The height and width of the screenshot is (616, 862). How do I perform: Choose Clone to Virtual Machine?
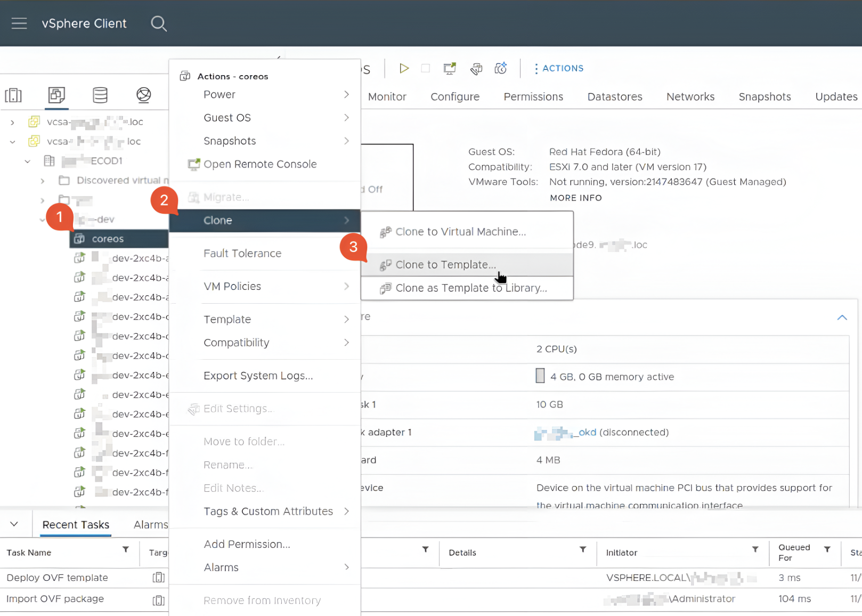[x=467, y=232]
